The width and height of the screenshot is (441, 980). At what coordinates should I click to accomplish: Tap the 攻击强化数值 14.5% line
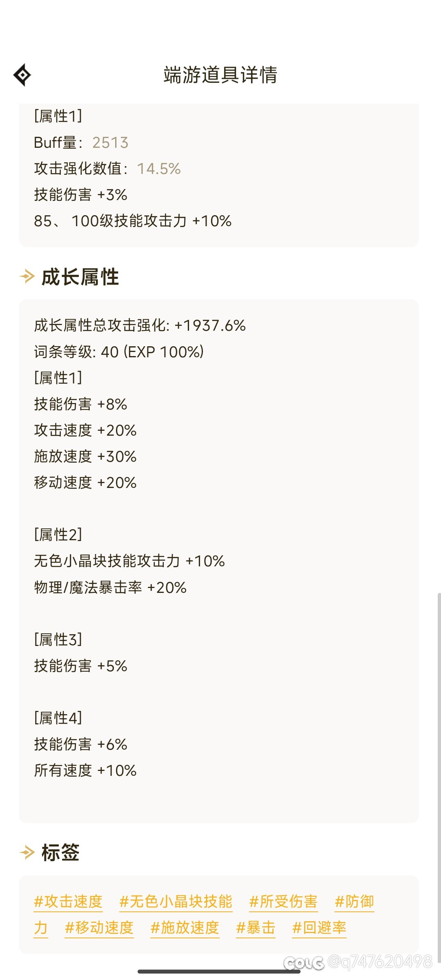[107, 169]
